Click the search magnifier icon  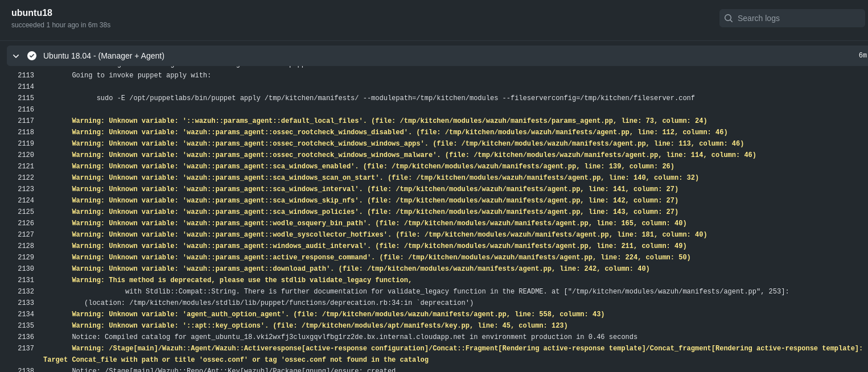point(729,18)
